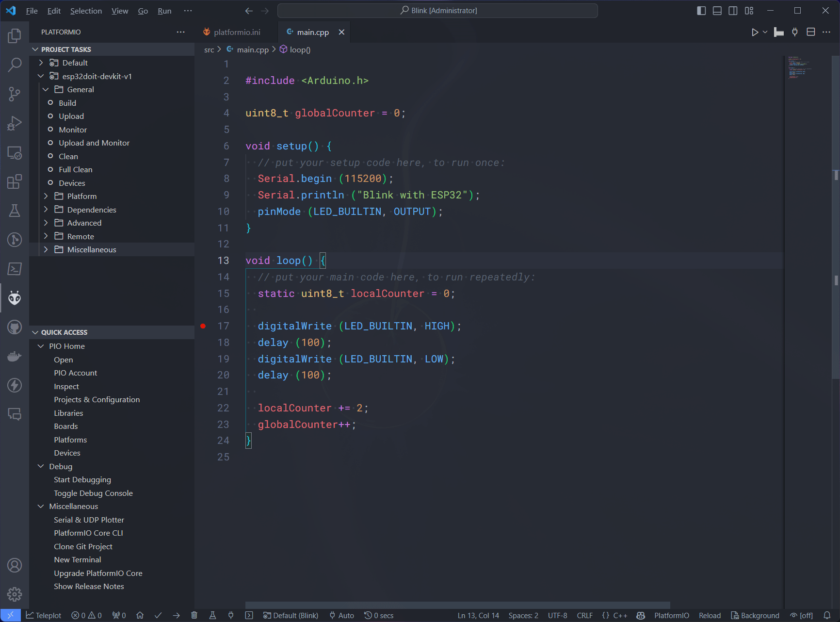Toggle the [off] indicator in status bar
Image resolution: width=840 pixels, height=622 pixels.
(x=801, y=615)
